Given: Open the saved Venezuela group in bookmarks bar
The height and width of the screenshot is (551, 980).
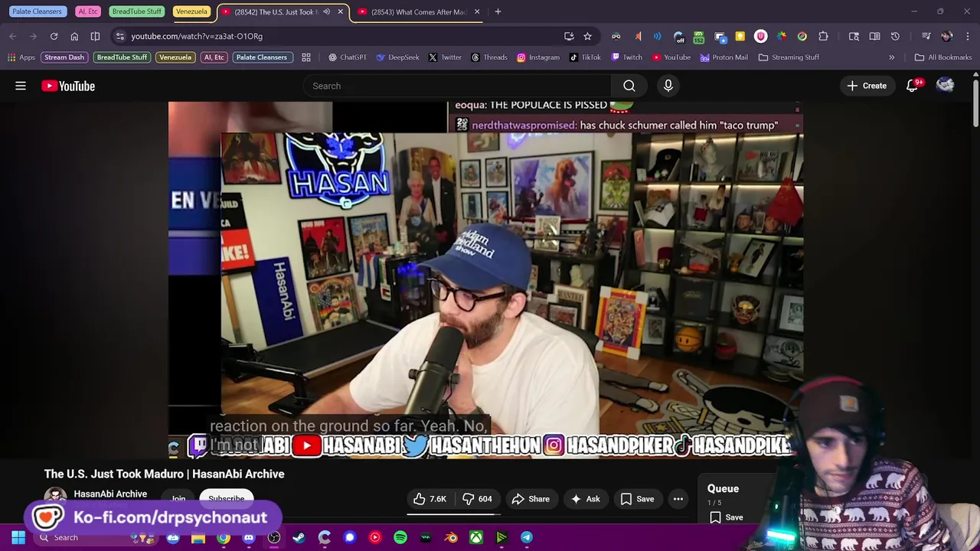Looking at the screenshot, I should click(x=175, y=57).
